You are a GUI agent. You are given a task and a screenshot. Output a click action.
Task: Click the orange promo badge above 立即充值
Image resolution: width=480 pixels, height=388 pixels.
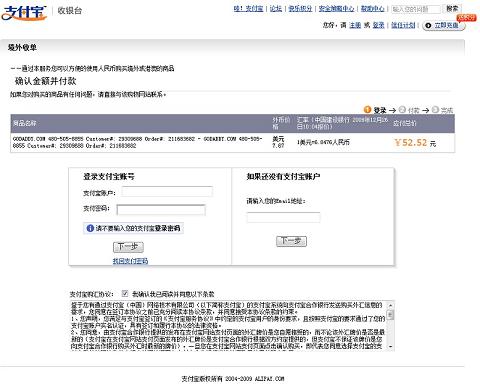coord(466,17)
